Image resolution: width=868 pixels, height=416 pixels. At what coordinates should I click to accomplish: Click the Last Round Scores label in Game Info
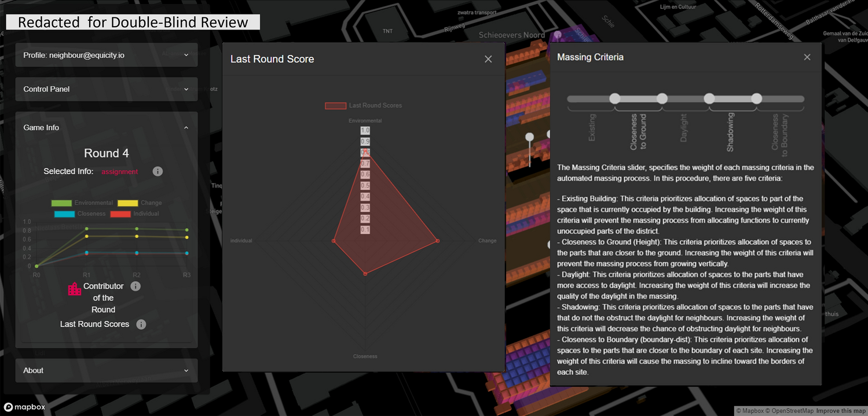[95, 324]
